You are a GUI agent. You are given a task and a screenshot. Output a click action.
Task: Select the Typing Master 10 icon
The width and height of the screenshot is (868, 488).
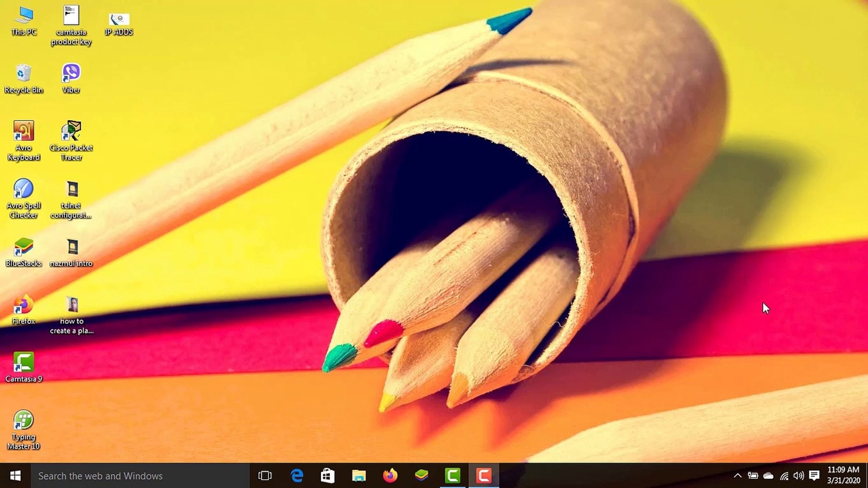coord(24,420)
